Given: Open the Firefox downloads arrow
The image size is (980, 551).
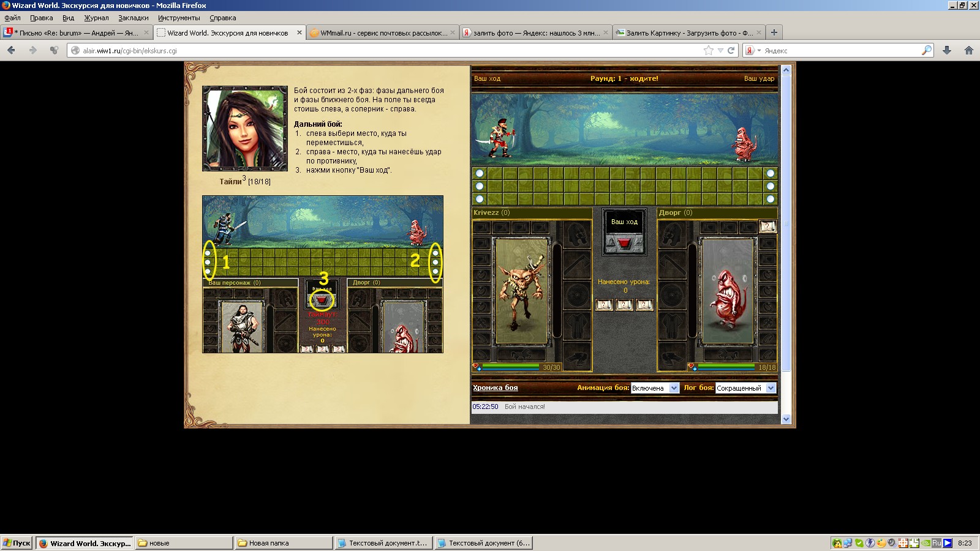Looking at the screenshot, I should tap(947, 50).
